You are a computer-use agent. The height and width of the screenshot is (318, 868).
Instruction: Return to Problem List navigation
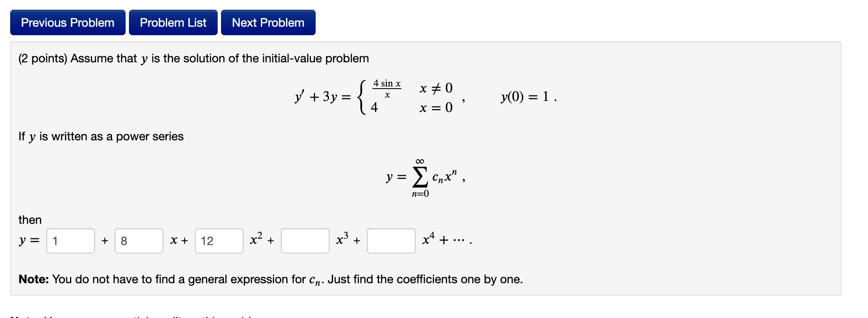point(173,22)
